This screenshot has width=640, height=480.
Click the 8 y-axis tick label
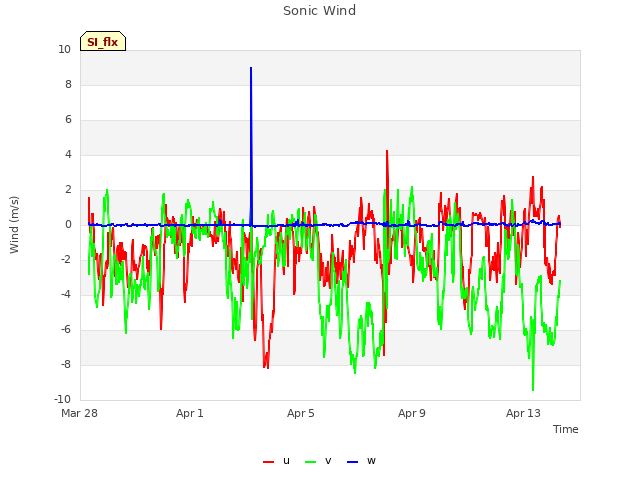(68, 84)
